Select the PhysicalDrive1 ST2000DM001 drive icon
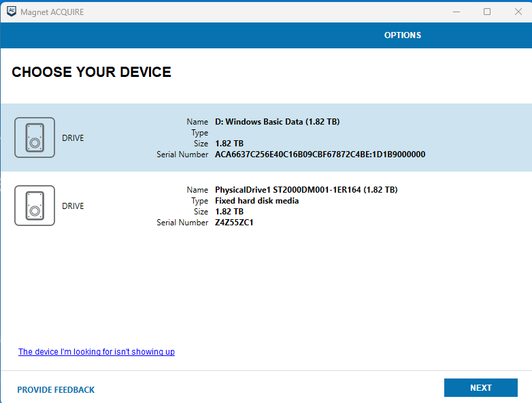Viewport: 532px width, 403px height. (x=35, y=206)
